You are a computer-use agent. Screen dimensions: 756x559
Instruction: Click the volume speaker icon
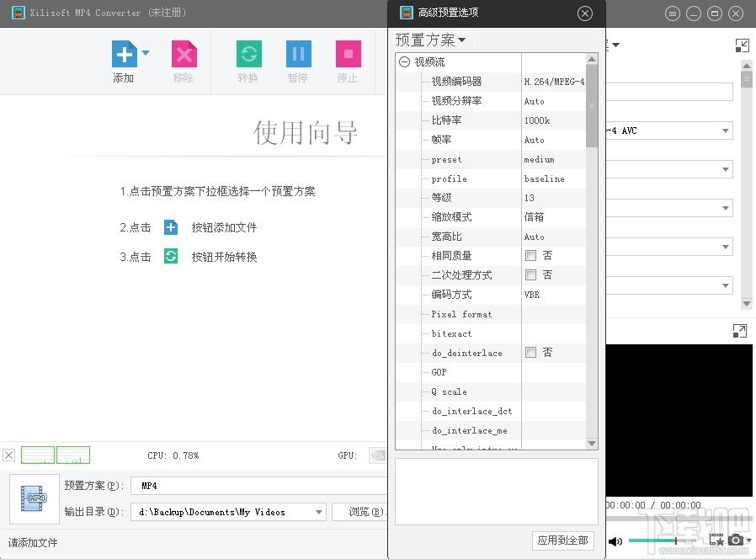coord(615,541)
